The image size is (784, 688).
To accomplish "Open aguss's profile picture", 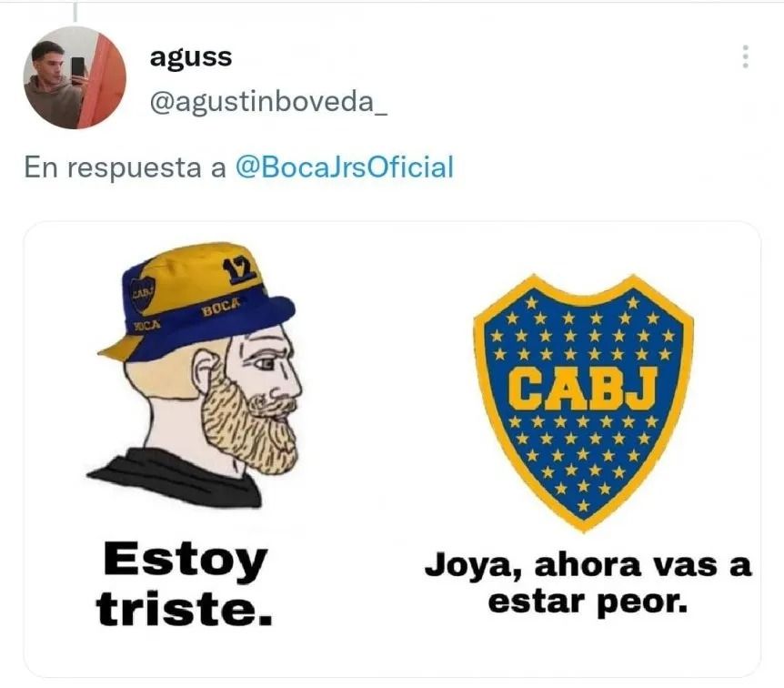I will pos(75,77).
